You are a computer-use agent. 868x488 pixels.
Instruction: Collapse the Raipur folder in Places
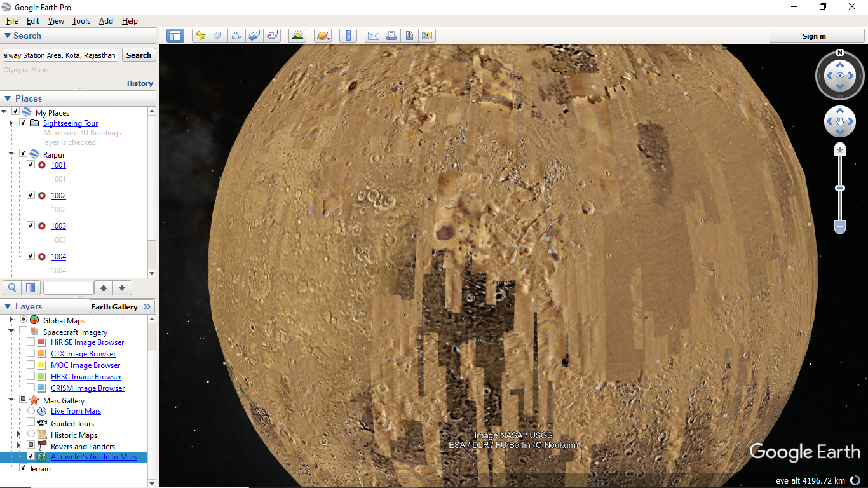click(x=11, y=154)
